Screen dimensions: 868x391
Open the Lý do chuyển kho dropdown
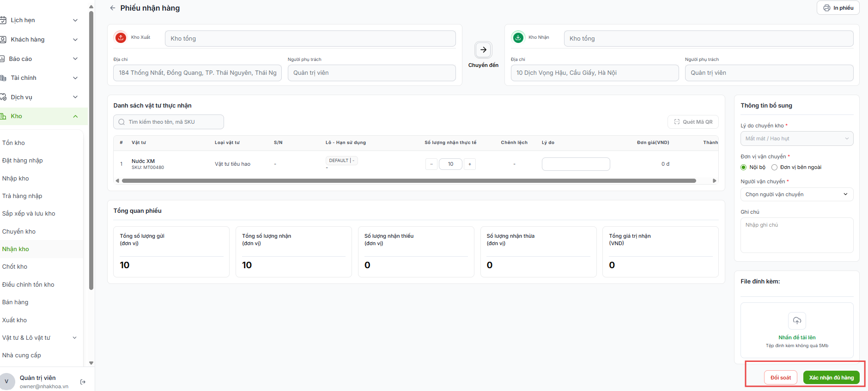(797, 138)
